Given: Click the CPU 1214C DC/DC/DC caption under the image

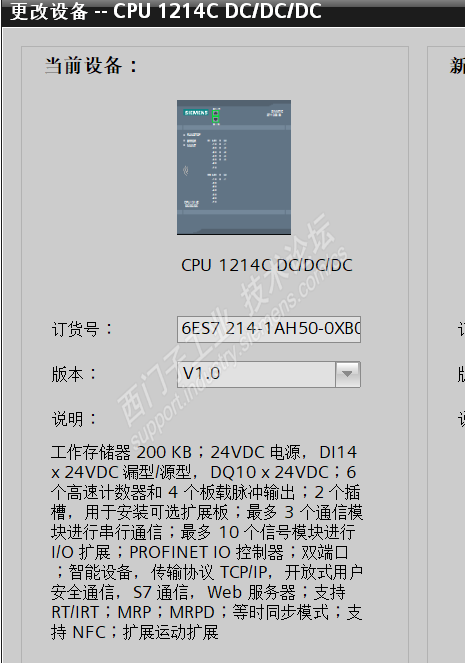Looking at the screenshot, I should 267,265.
